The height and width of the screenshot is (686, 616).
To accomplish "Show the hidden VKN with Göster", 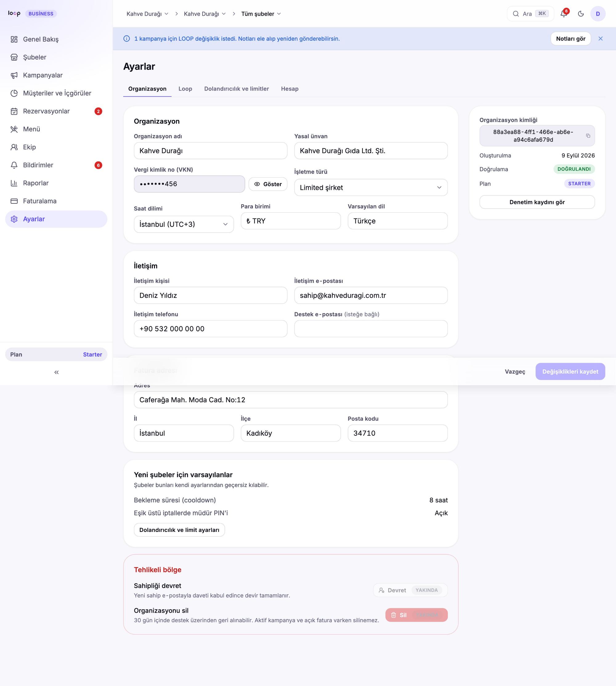I will click(x=268, y=184).
